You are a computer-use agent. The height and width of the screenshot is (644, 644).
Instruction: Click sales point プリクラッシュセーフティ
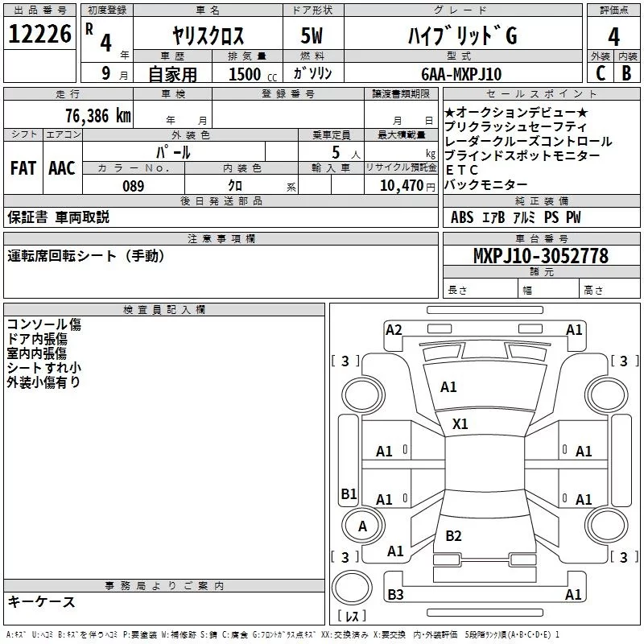(515, 126)
